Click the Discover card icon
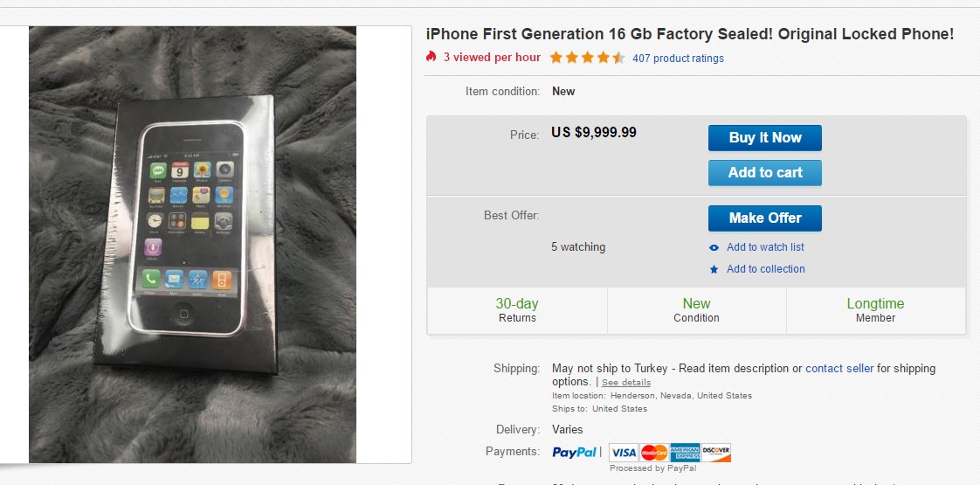Viewport: 980px width, 485px height. pyautogui.click(x=716, y=452)
